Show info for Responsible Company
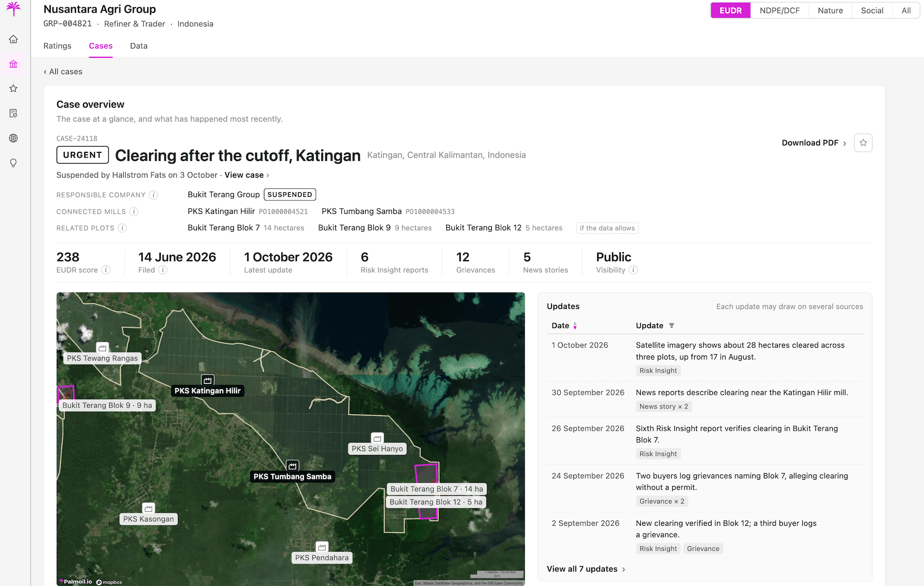Image resolution: width=924 pixels, height=586 pixels. click(154, 195)
